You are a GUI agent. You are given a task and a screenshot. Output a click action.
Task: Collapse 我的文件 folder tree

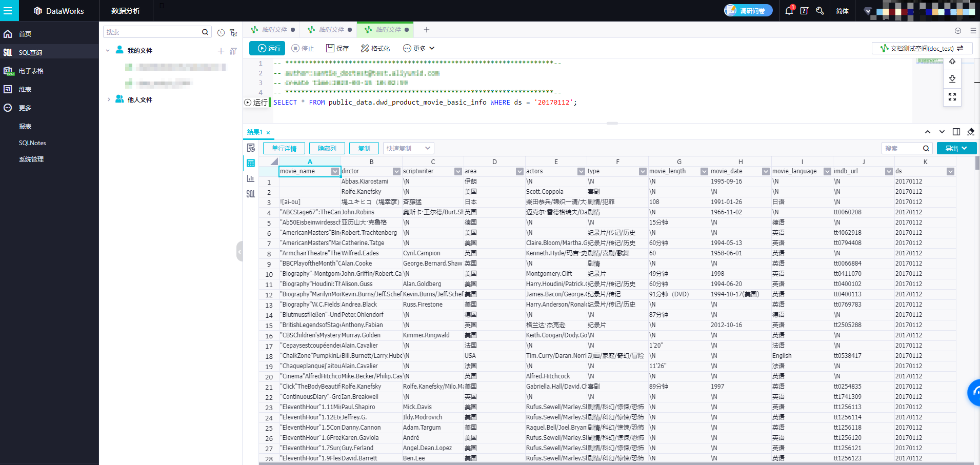(x=108, y=50)
